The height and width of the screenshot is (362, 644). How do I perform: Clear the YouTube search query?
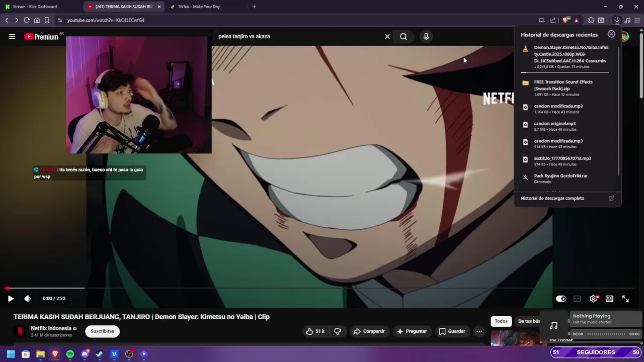click(387, 36)
